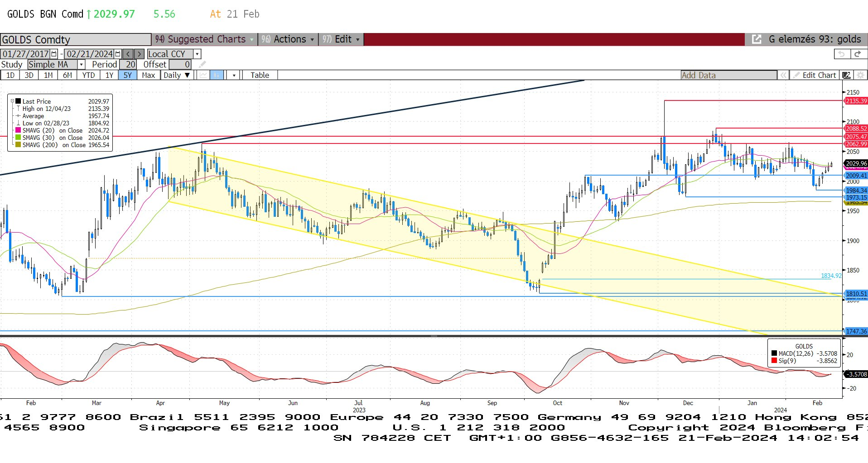Open the Suggested Charts dropdown
Viewport: 868px width, 463px height.
pos(204,39)
